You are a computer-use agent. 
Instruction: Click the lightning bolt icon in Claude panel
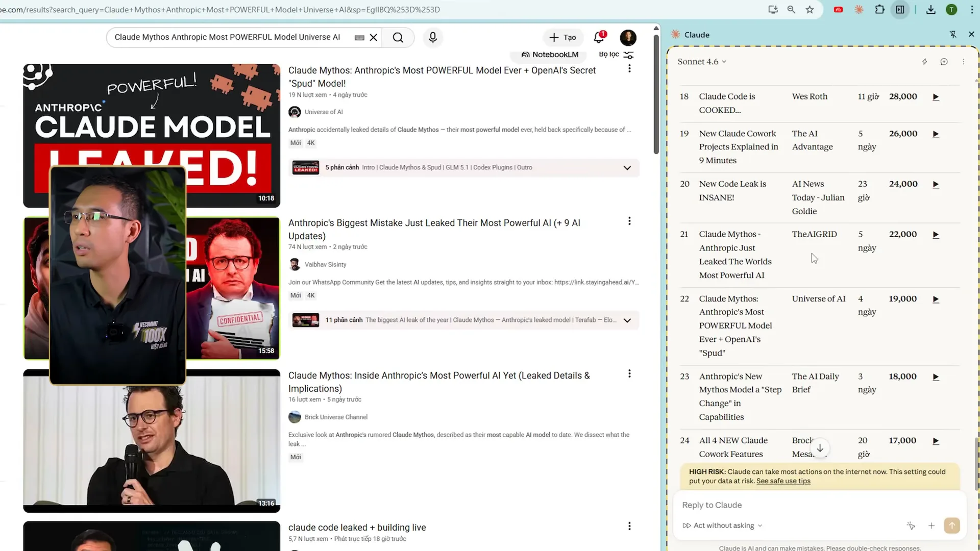point(924,62)
